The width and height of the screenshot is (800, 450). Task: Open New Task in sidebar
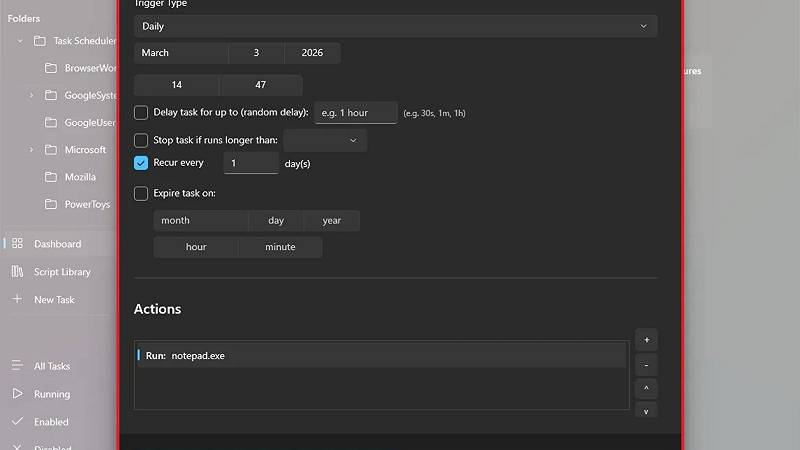[x=54, y=299]
